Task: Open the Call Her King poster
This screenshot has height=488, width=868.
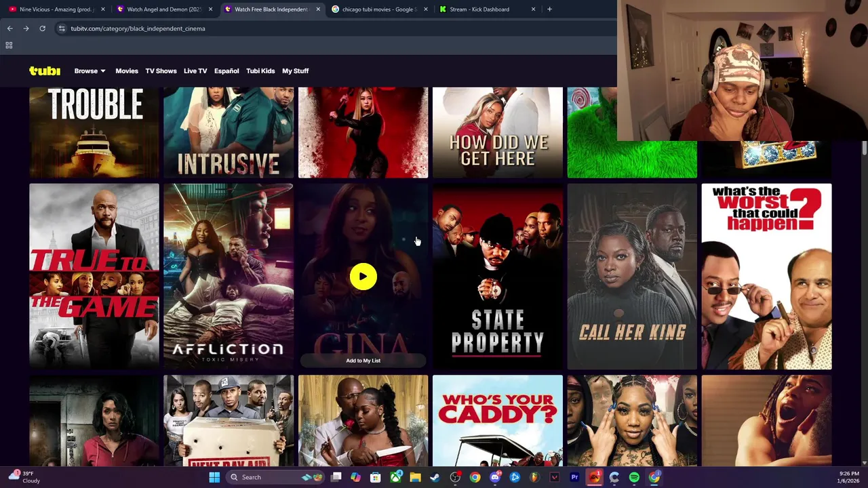Action: (x=632, y=277)
